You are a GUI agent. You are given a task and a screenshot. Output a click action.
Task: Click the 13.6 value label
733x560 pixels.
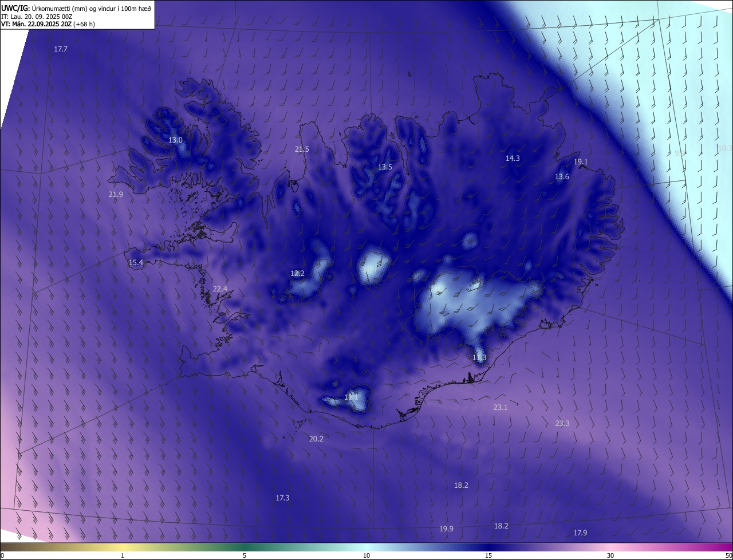pyautogui.click(x=562, y=177)
